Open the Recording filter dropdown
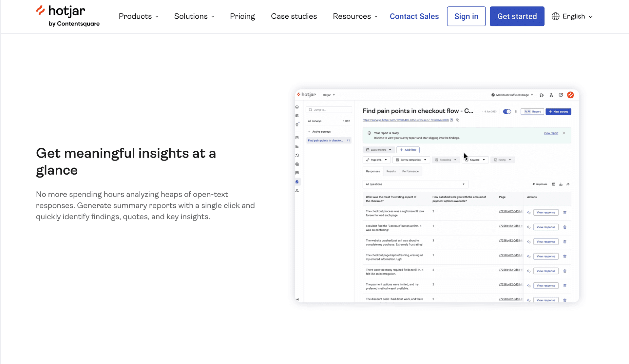The image size is (629, 364). click(446, 160)
